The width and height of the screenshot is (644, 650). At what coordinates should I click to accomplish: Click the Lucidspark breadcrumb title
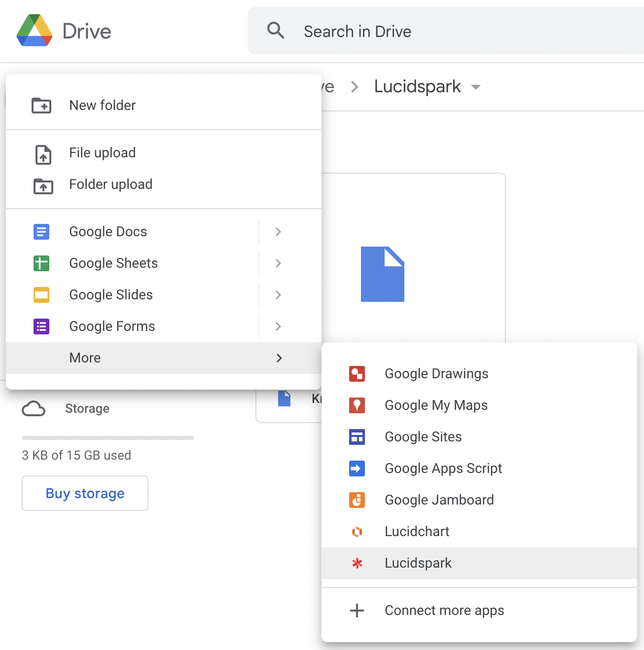pyautogui.click(x=418, y=87)
